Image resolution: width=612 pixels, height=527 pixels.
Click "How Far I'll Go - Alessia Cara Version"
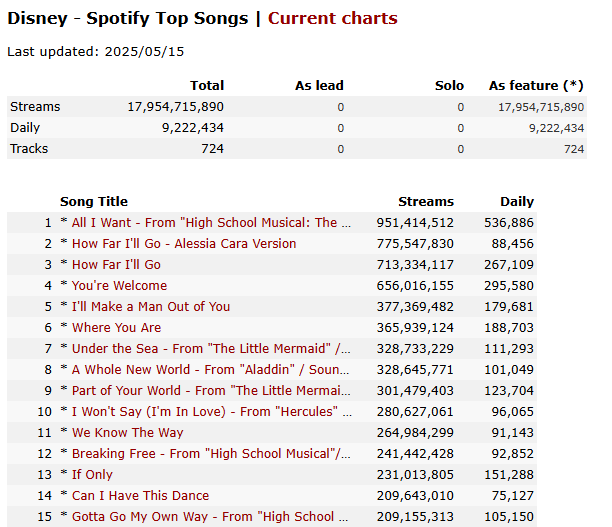(x=184, y=244)
